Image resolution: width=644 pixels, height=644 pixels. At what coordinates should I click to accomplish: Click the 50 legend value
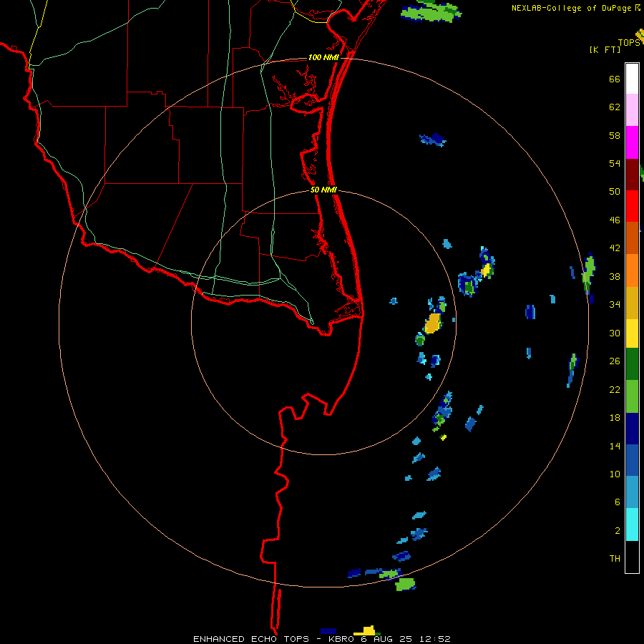[x=615, y=192]
